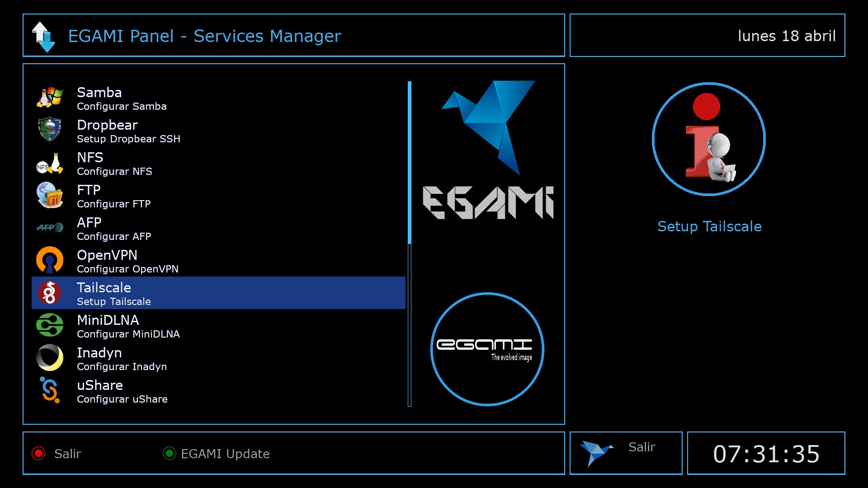868x488 pixels.
Task: Click the Dropbear shield icon
Action: click(50, 130)
